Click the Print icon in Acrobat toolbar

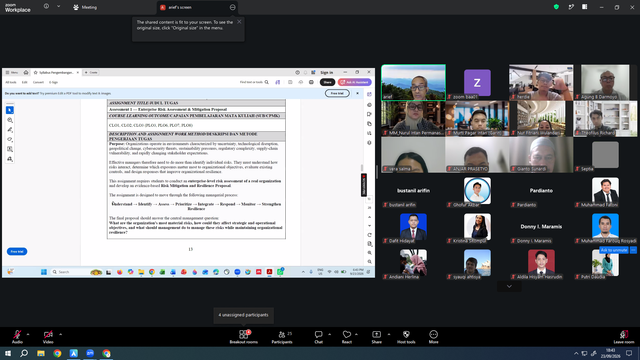point(311,82)
